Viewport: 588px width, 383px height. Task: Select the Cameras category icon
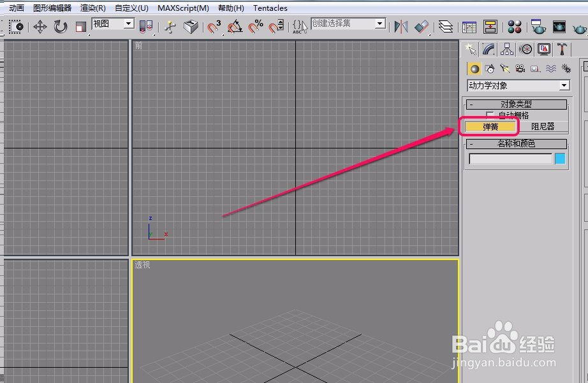pos(520,69)
